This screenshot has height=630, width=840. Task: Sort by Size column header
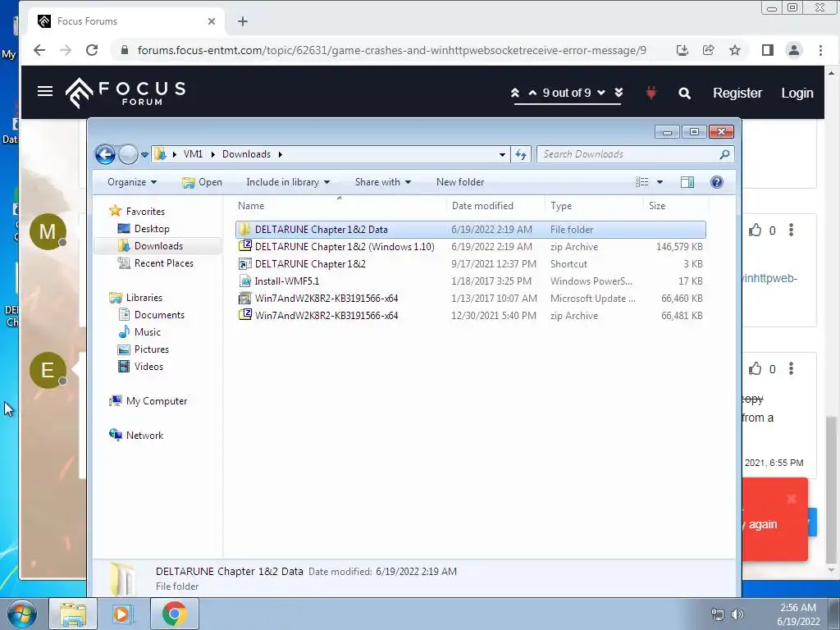pos(676,206)
